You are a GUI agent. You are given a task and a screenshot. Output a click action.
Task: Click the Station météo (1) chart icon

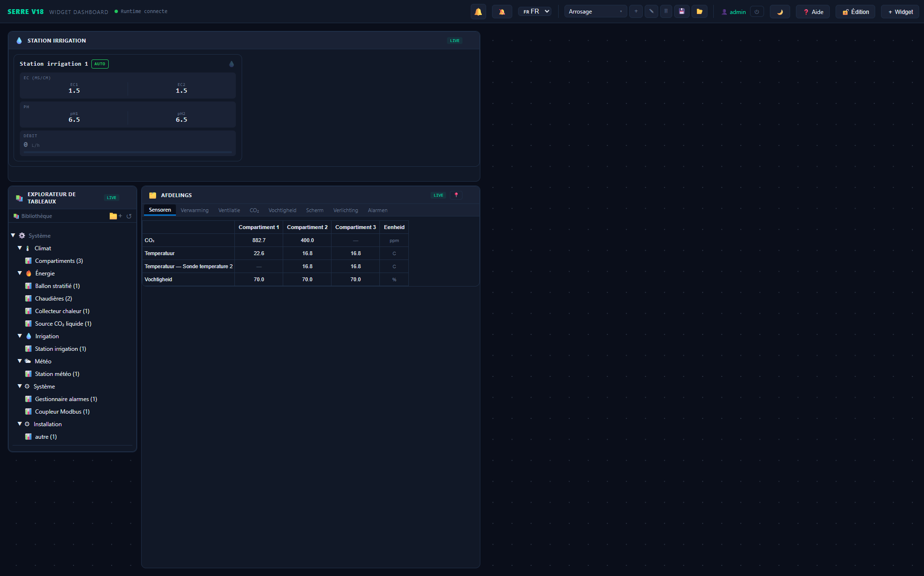[x=29, y=374]
